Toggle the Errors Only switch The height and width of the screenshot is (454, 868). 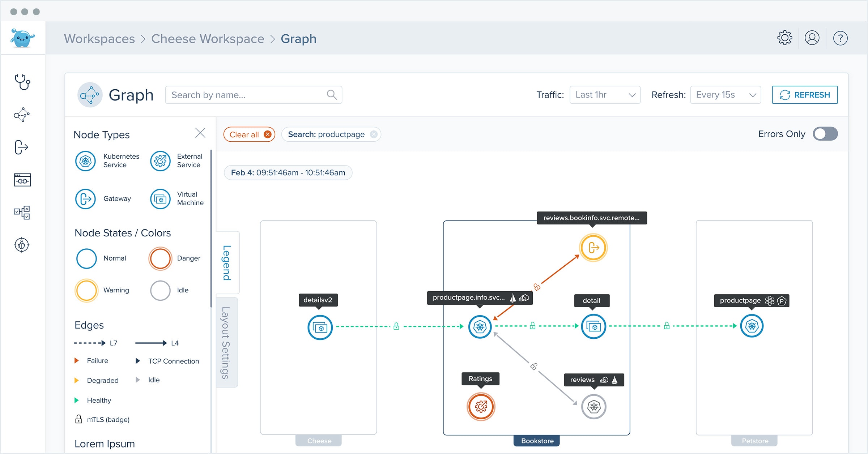tap(825, 134)
